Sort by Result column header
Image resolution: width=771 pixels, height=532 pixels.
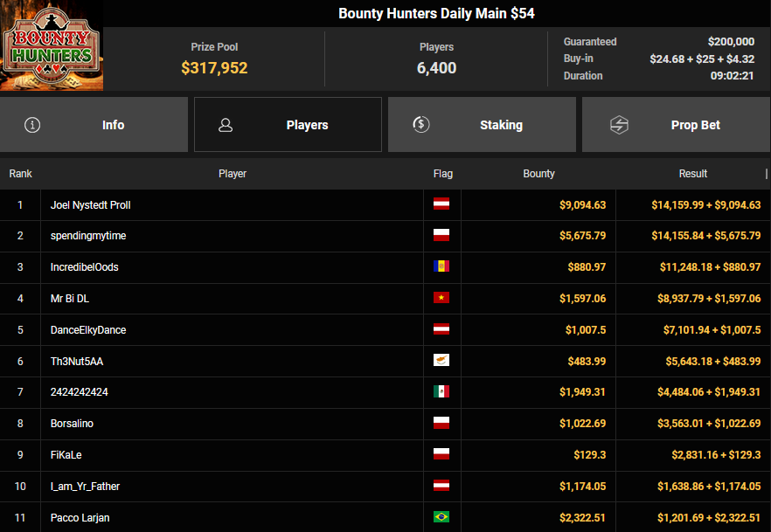(x=693, y=174)
